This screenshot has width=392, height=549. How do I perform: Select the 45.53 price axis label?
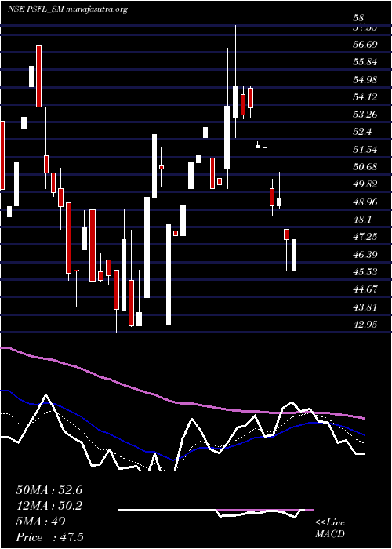pos(365,272)
